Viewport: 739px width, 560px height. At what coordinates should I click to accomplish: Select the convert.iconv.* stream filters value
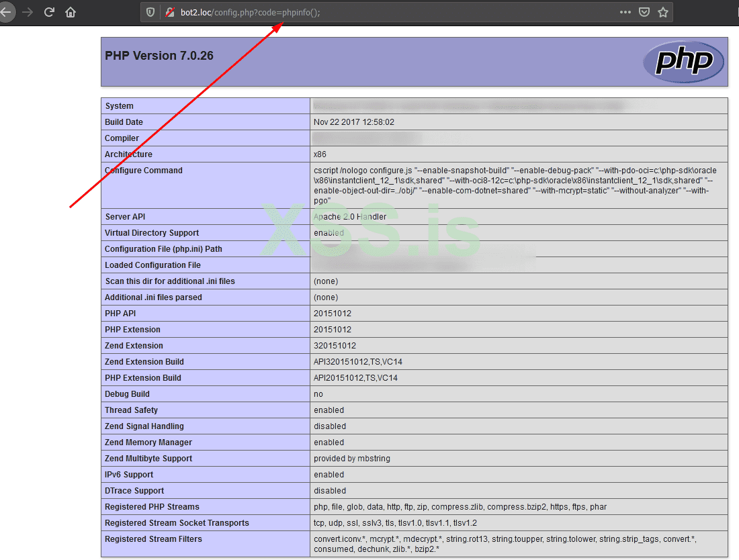point(505,544)
